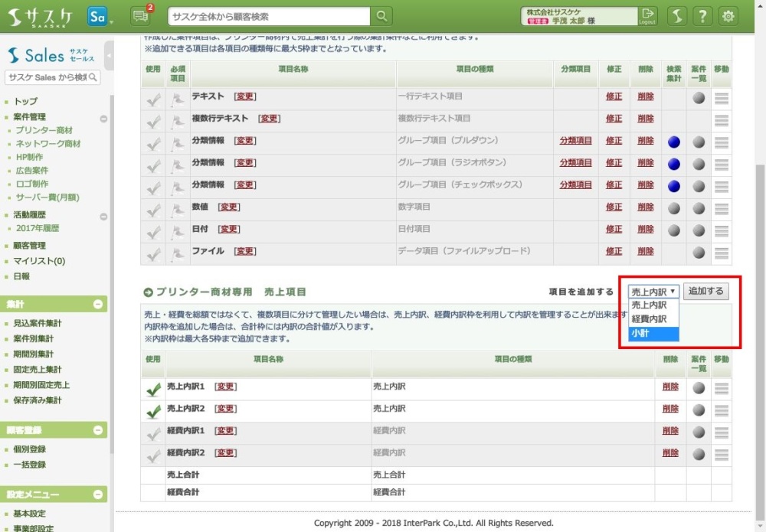Collapse the 集計 sidebar section

pos(98,305)
